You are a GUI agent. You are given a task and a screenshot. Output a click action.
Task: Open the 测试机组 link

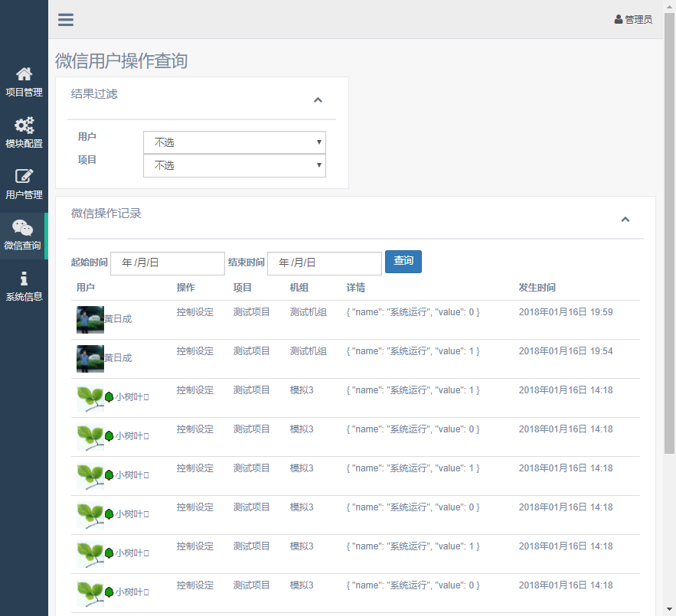click(309, 311)
